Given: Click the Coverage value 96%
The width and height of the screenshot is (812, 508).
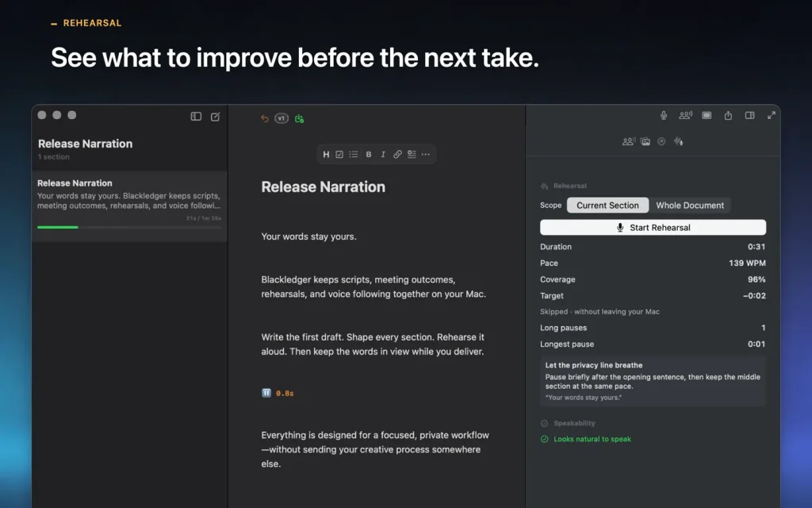Looking at the screenshot, I should click(756, 279).
